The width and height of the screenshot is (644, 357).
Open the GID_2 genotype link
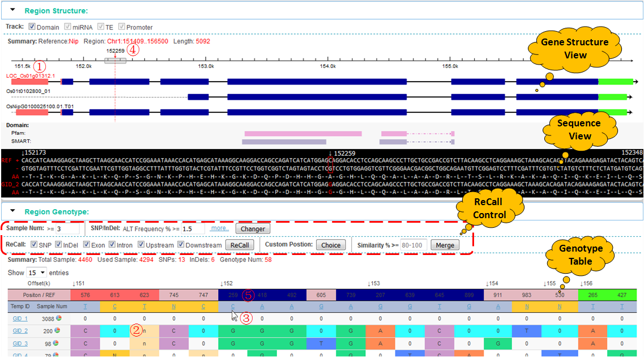[x=20, y=331]
